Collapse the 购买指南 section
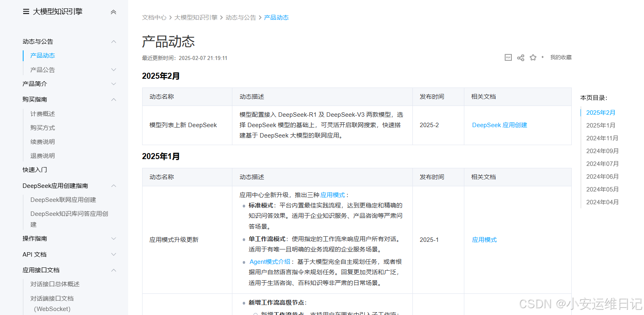The height and width of the screenshot is (315, 644). pyautogui.click(x=113, y=100)
